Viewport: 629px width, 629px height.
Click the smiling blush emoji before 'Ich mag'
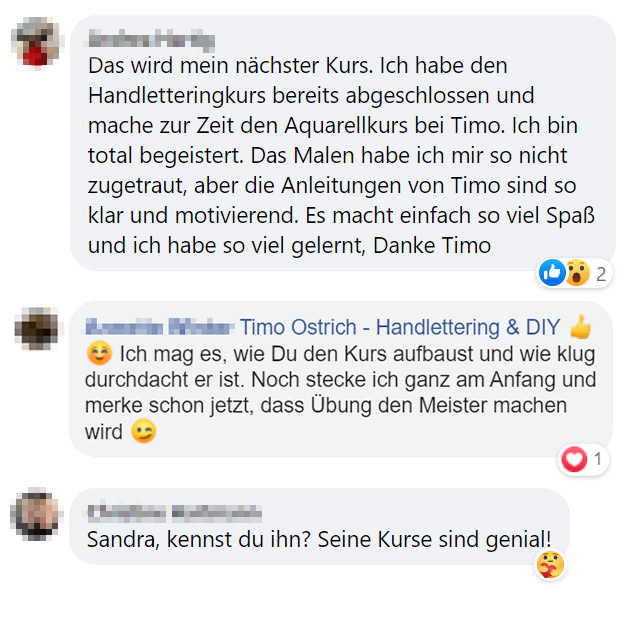tap(99, 353)
